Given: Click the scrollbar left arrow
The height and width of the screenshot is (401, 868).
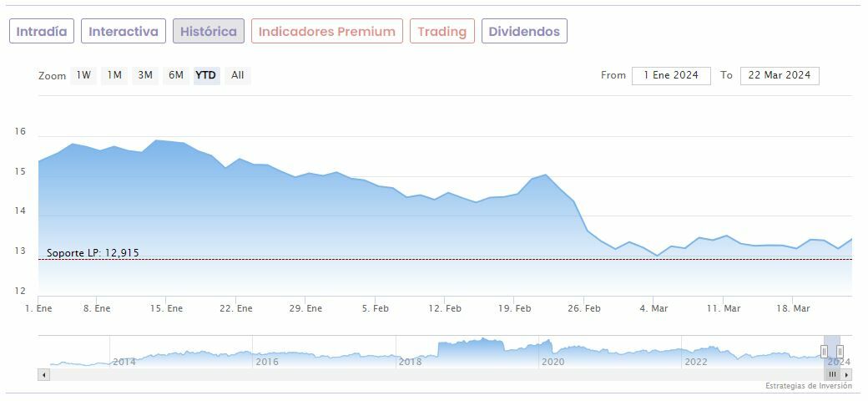Looking at the screenshot, I should coord(43,375).
